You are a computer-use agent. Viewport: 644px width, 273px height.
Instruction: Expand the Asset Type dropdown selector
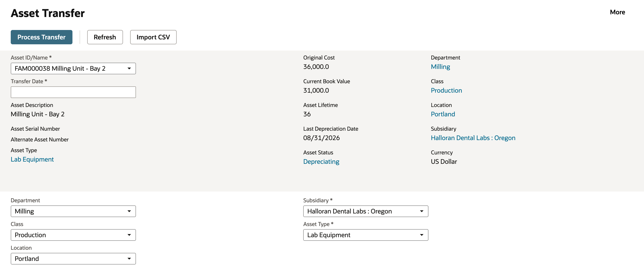pos(366,235)
